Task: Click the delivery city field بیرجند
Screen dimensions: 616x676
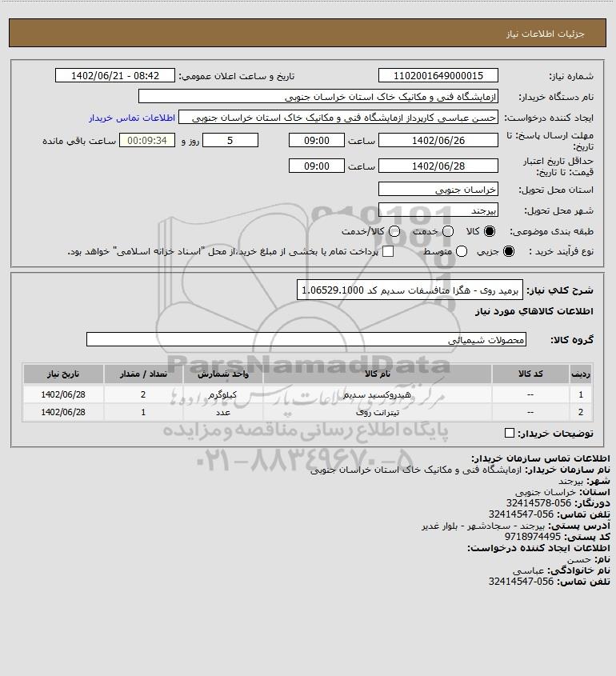Action: 438,210
